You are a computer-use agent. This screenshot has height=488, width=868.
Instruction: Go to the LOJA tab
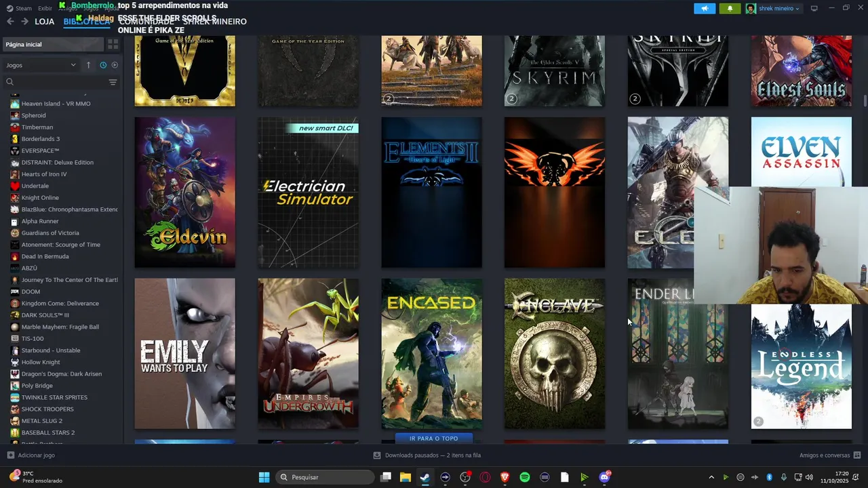pos(44,22)
